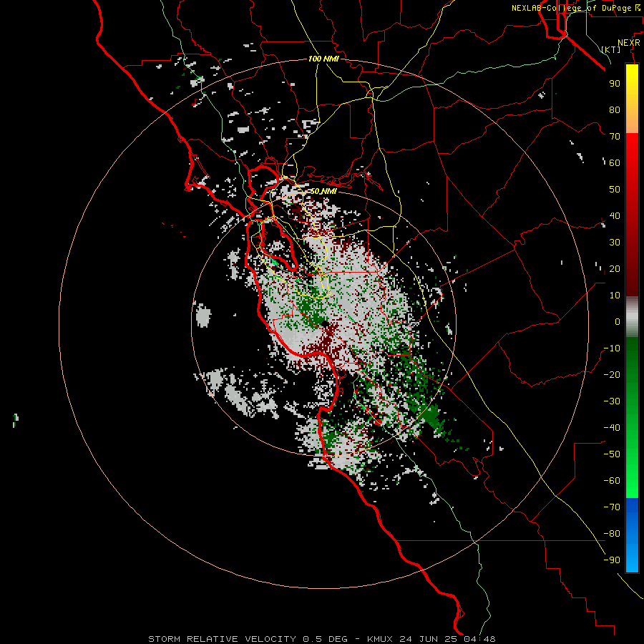
Task: Click the "100 NMI" range ring label
Action: point(323,59)
